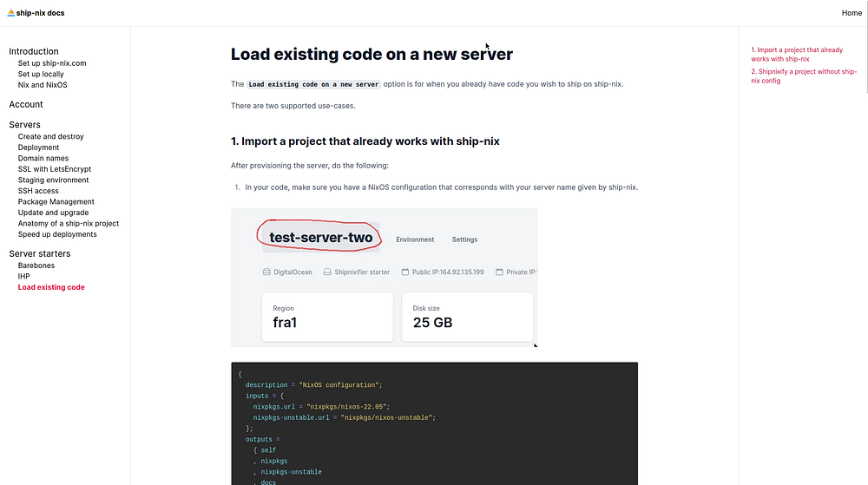
Task: Click the Disk size 25 GB card
Action: [x=467, y=317]
